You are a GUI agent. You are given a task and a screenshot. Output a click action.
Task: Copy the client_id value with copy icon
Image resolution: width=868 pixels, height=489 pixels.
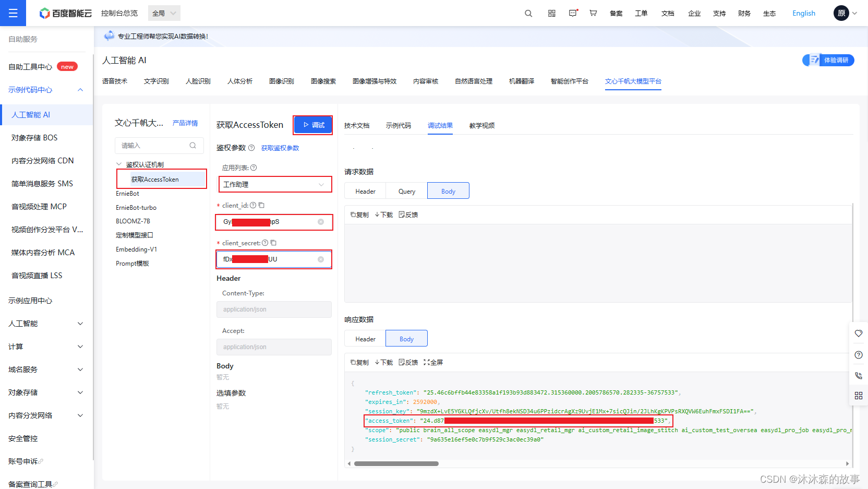coord(262,205)
